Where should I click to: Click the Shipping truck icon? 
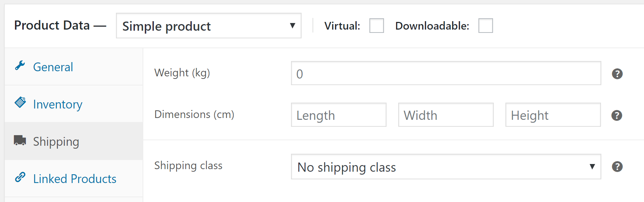click(20, 140)
